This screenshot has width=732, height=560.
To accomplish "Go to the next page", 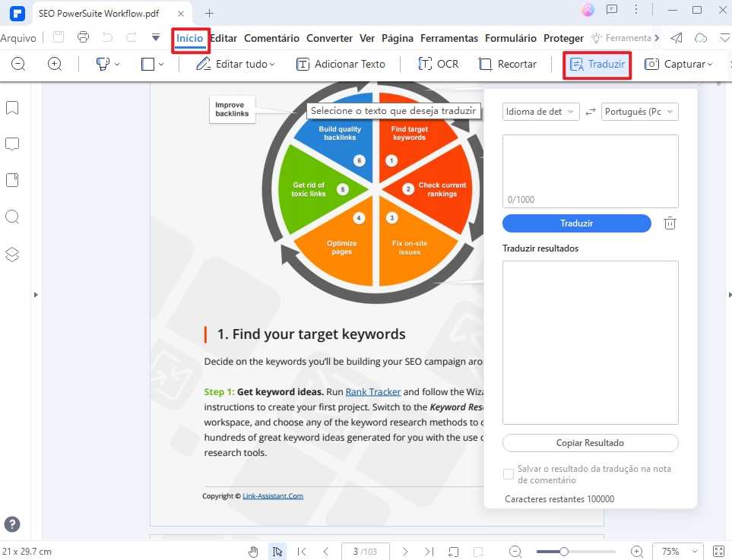I will click(x=405, y=552).
